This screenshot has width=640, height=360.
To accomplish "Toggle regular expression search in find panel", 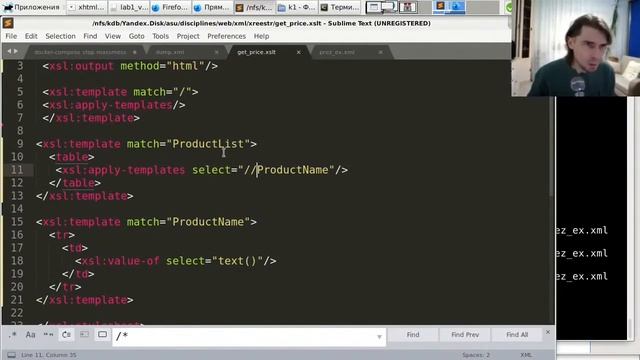I will point(12,335).
